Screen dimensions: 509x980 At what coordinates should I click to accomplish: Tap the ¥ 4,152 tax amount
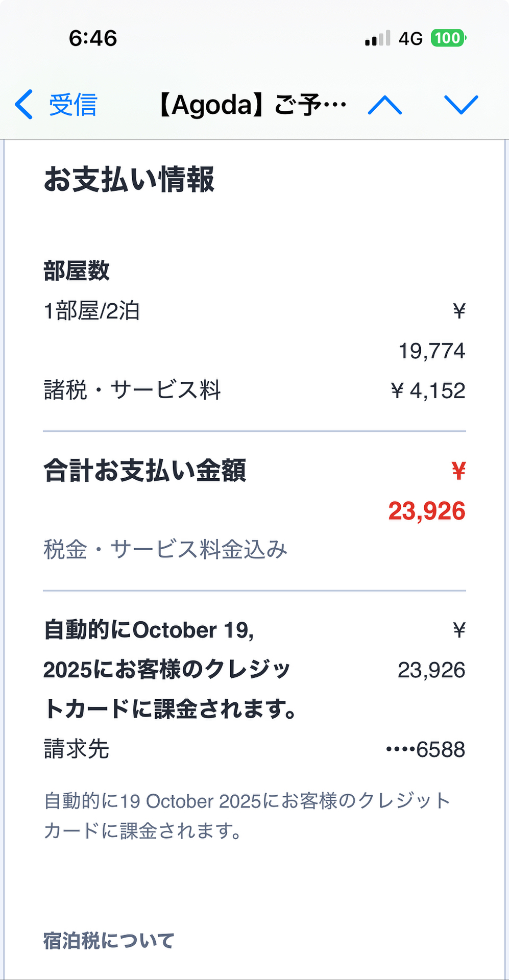[428, 391]
